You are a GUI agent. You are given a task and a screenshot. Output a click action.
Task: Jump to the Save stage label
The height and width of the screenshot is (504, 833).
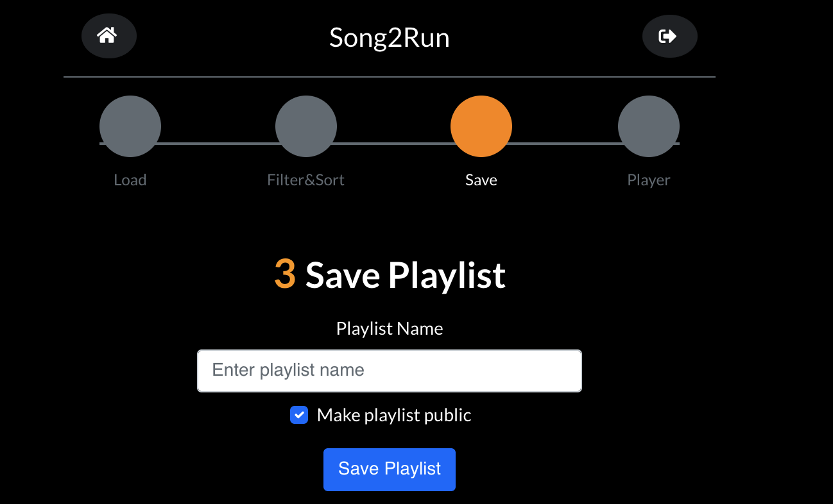click(481, 180)
